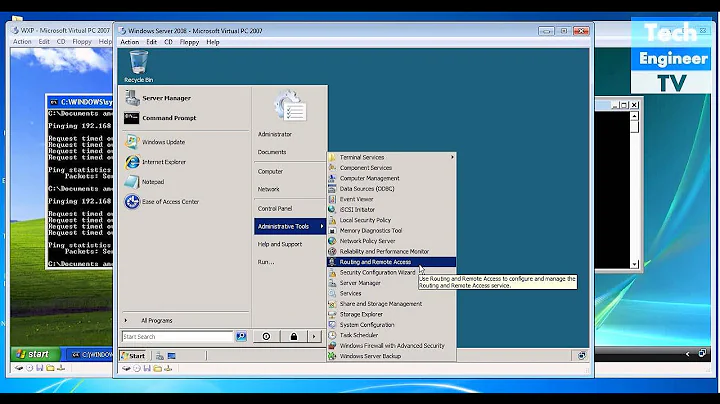Open Action menu in WXP window
720x404 pixels.
[x=22, y=41]
